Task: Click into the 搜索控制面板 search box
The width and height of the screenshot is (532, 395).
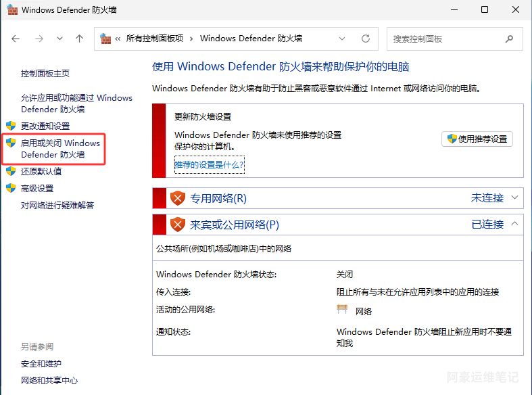Action: 446,39
